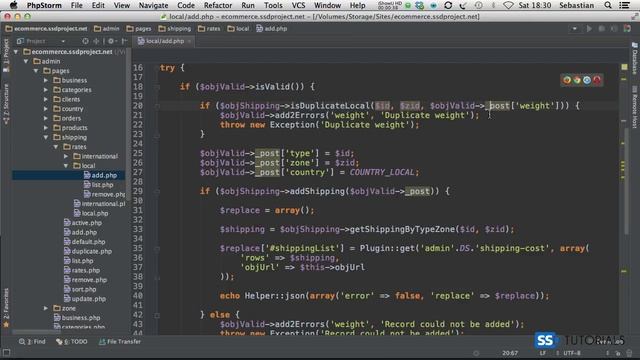640x360 pixels.
Task: Click the add.php breadcrumb item
Action: (x=271, y=29)
